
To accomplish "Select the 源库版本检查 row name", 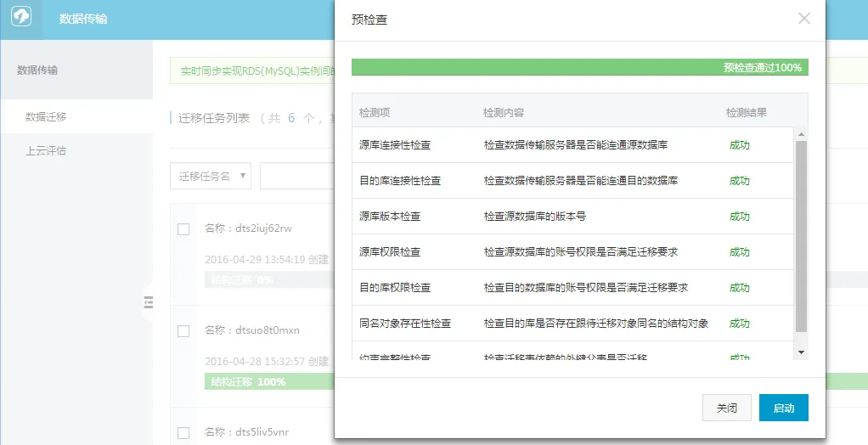I will pyautogui.click(x=390, y=217).
